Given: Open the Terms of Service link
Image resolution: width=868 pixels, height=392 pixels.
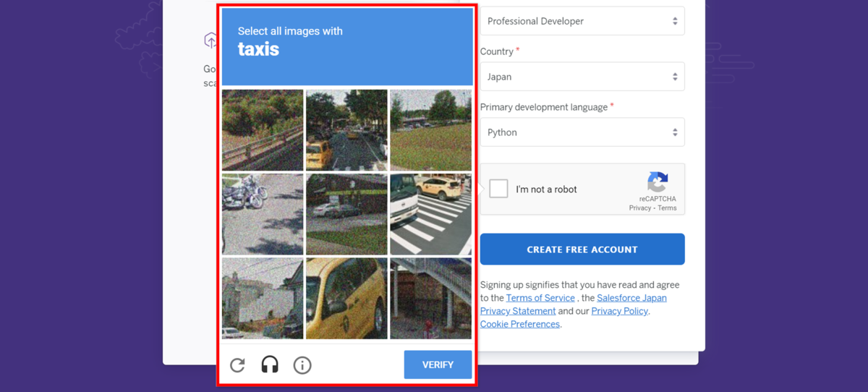Looking at the screenshot, I should (540, 298).
